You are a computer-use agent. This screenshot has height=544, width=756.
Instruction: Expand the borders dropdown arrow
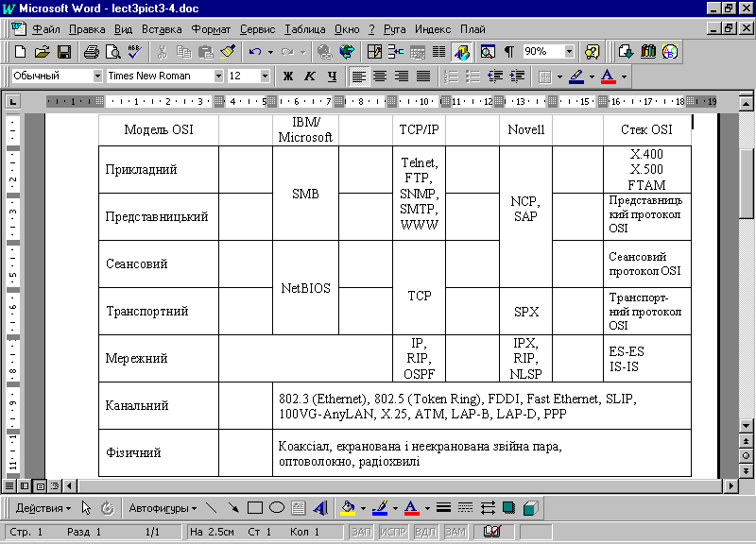tap(559, 76)
